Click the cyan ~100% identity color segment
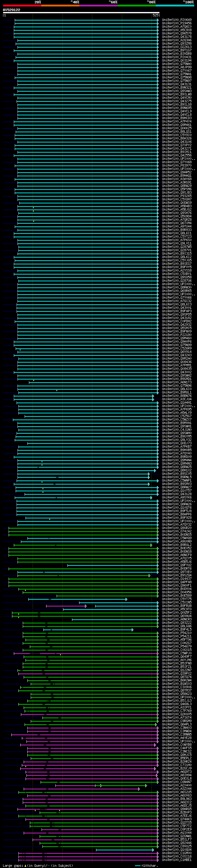Screen dimensions: 197x868 (x=175, y=6)
